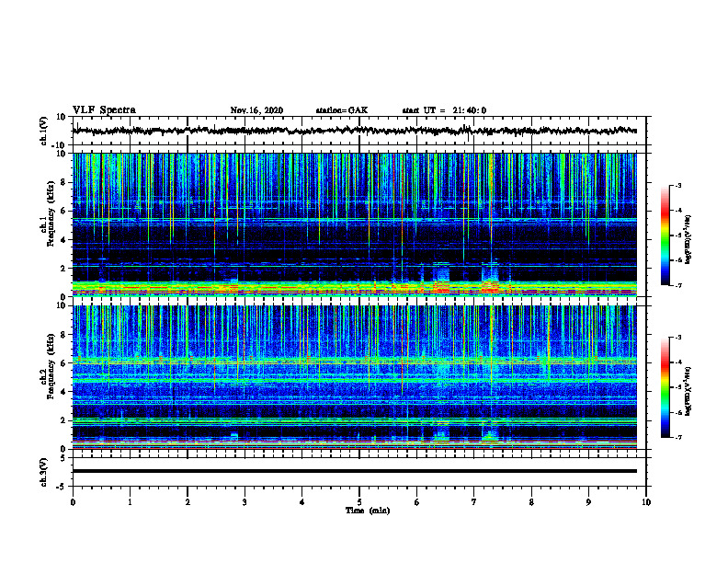
Task: Click the time axis tick label "2"
Action: 188,502
